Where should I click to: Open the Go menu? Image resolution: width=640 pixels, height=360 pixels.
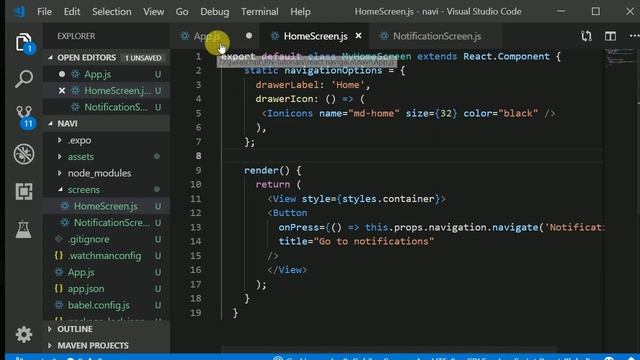(x=182, y=12)
